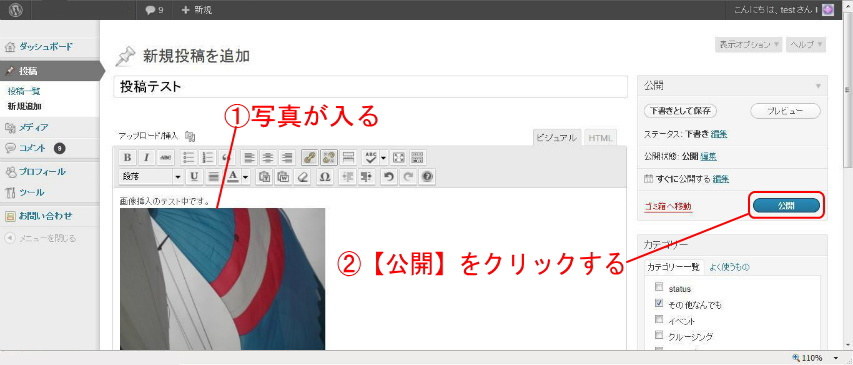Toggle bold formatting in editor toolbar
Viewport: 853px width, 365px height.
[x=127, y=158]
